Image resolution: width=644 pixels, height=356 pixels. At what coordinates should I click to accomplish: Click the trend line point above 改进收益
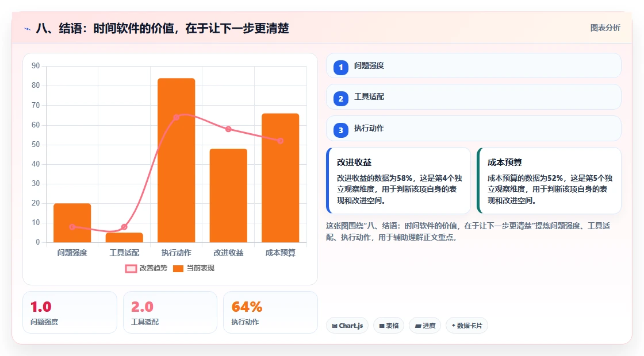point(228,129)
